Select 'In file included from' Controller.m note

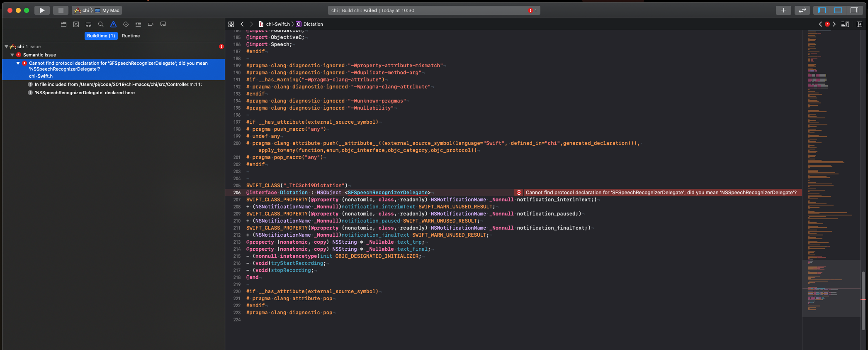click(x=113, y=84)
